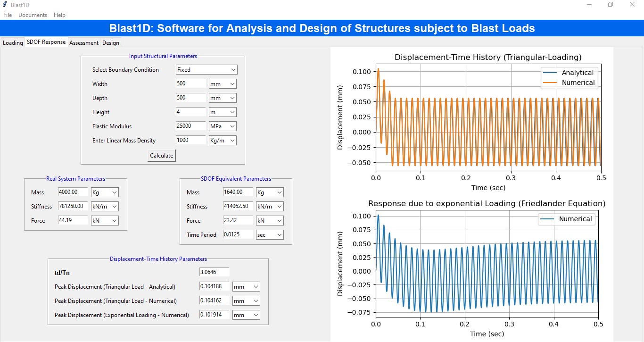Viewport: 644px width, 342px height.
Task: Click the Real System Mass value 4000.00
Action: tap(73, 192)
